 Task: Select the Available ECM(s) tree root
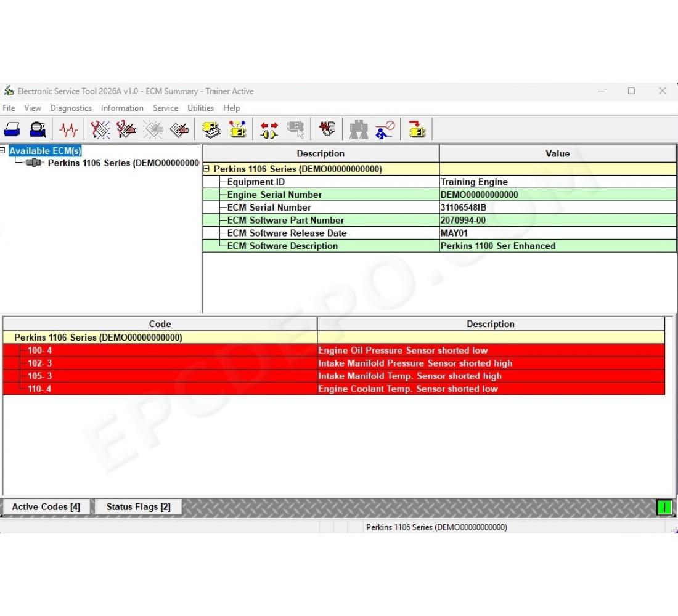(45, 151)
